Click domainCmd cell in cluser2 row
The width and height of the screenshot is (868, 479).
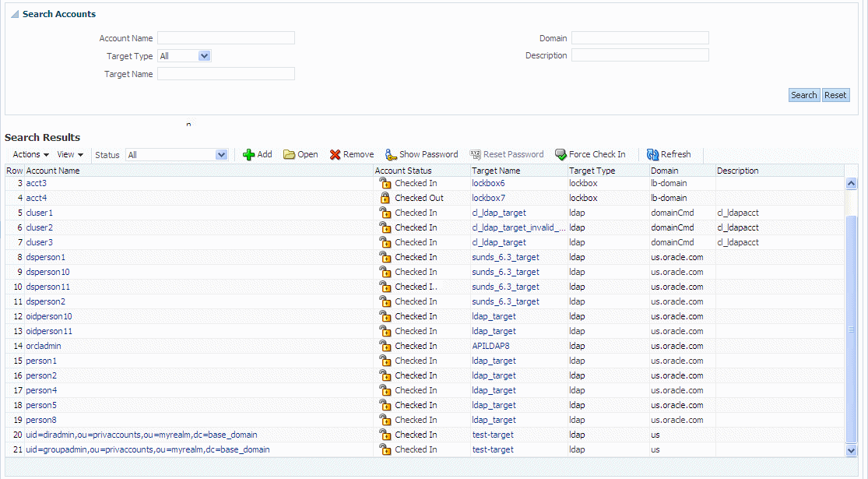672,227
